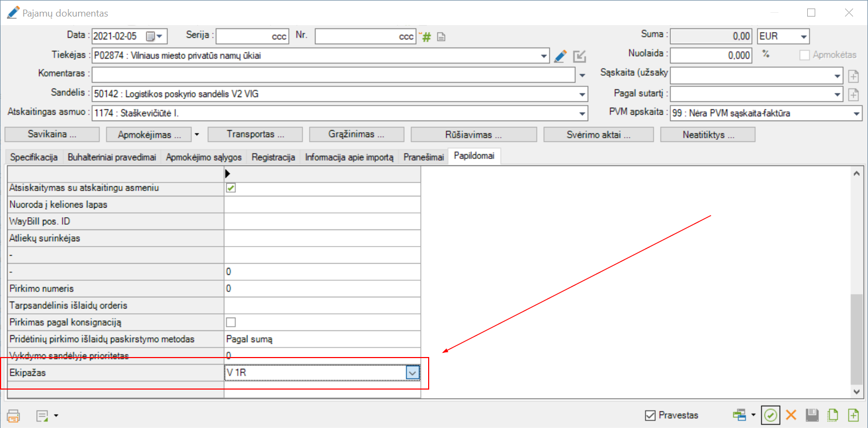Image resolution: width=868 pixels, height=428 pixels.
Task: Click the Nuolaida discount field
Action: [x=711, y=56]
